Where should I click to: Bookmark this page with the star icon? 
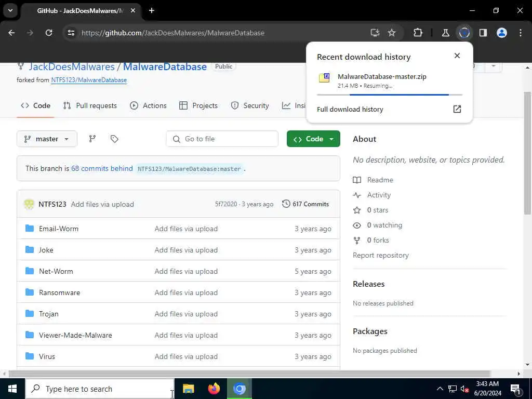point(392,33)
